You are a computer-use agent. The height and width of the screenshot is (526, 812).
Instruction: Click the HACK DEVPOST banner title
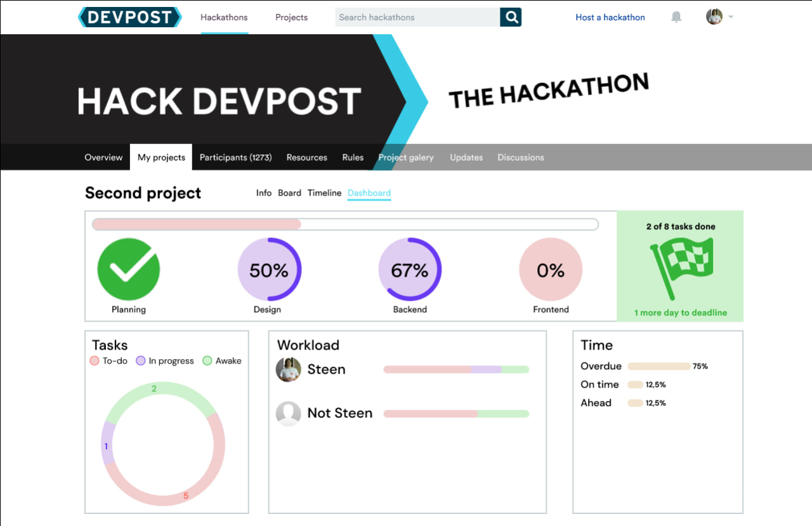219,102
